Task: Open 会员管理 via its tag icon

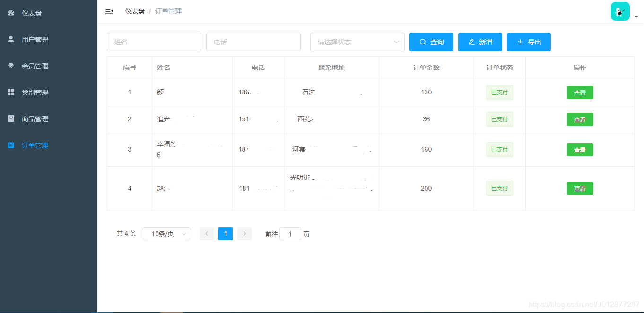Action: 11,66
